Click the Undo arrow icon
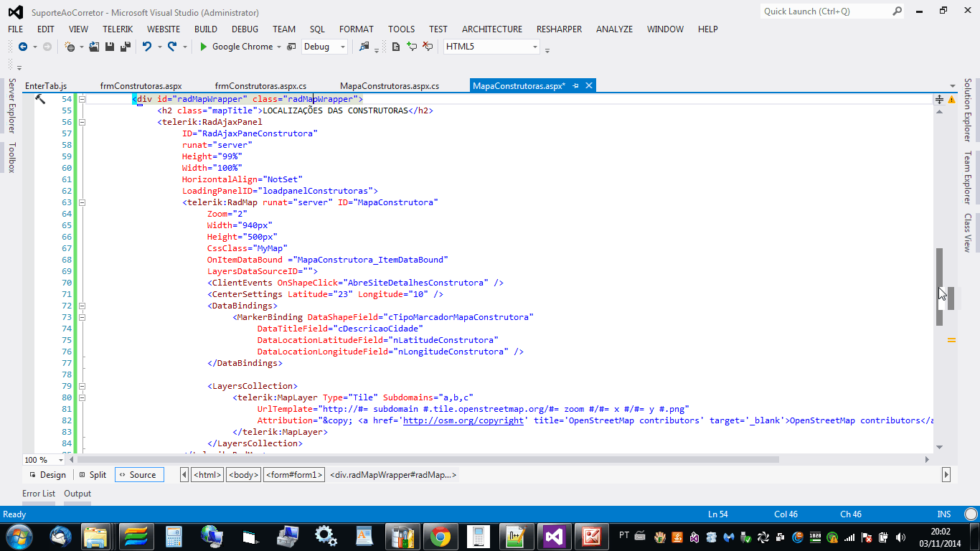The height and width of the screenshot is (551, 980). point(147,47)
